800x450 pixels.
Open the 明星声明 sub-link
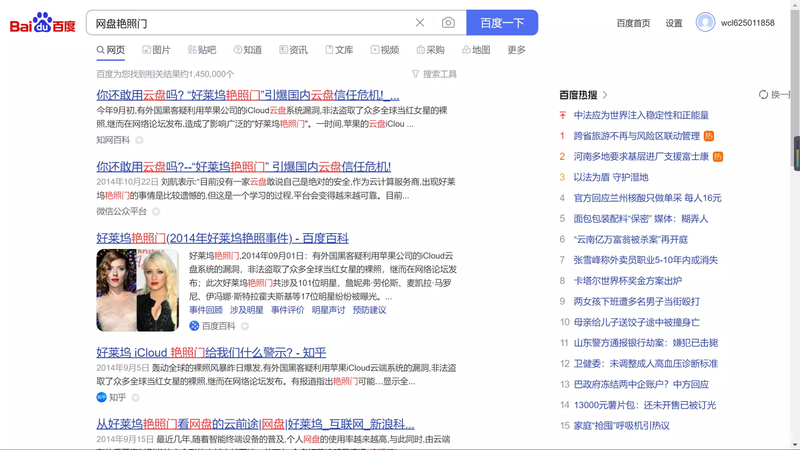328,310
